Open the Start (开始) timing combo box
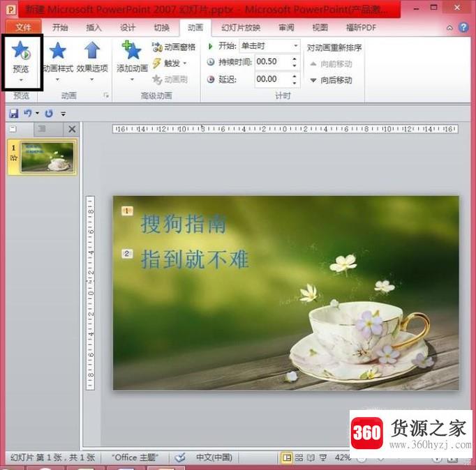Viewport: 476px width, 470px height. (269, 46)
